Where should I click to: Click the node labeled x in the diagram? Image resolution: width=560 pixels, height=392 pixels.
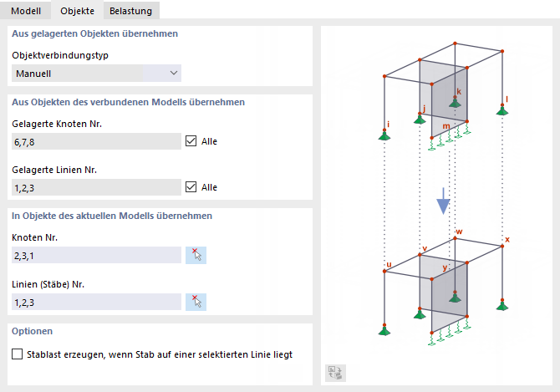pos(502,245)
